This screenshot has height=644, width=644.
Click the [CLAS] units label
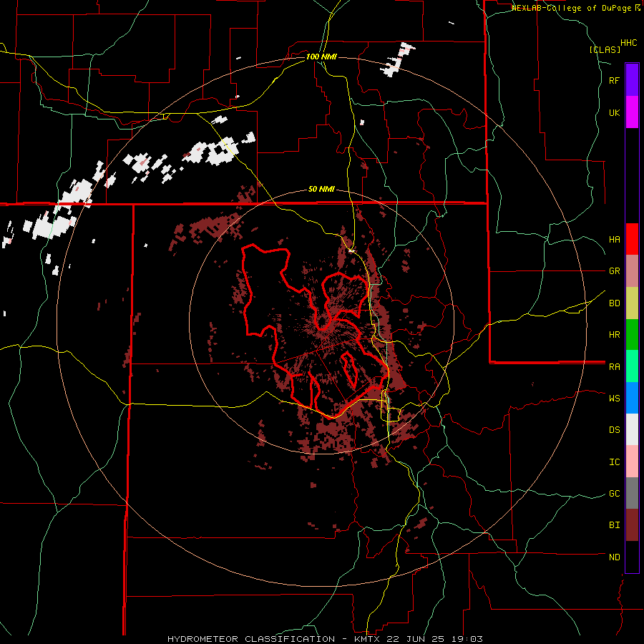click(605, 50)
